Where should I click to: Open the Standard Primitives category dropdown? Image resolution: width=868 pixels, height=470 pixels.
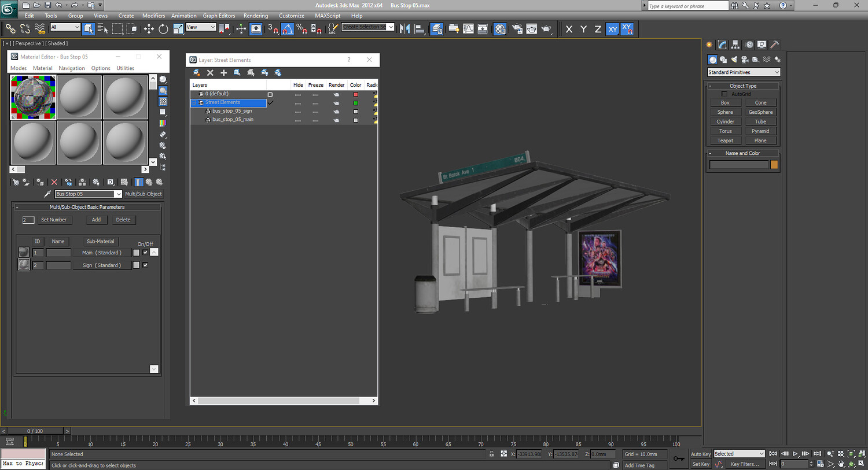(x=744, y=72)
